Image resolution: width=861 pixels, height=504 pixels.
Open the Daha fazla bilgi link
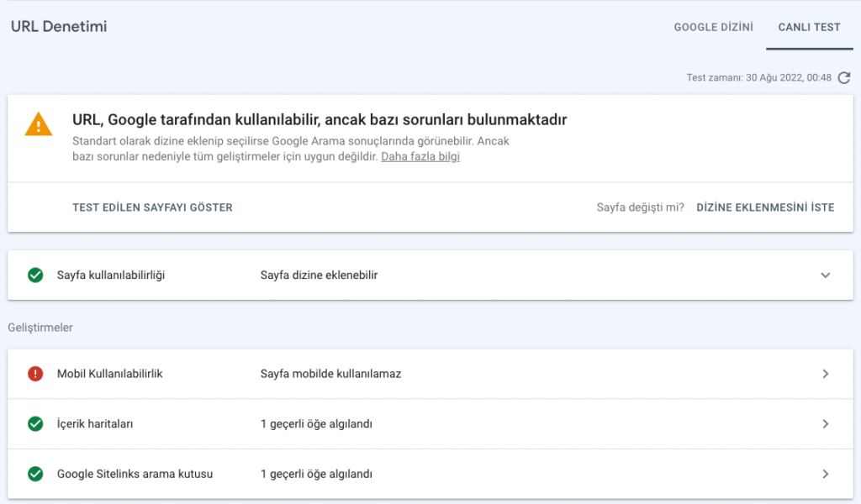tap(419, 156)
